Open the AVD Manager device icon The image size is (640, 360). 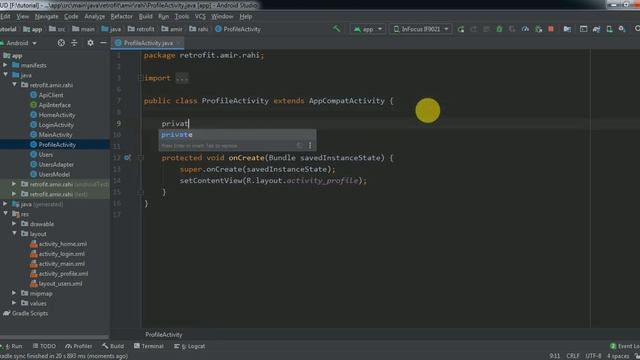coord(609,29)
